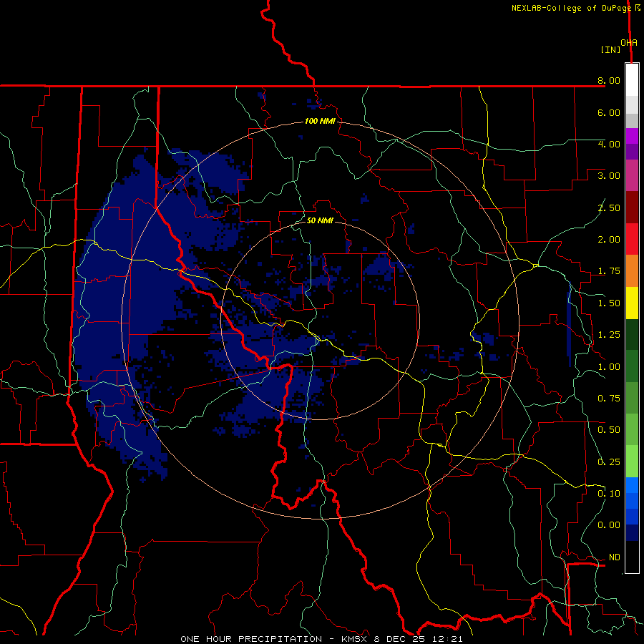
Task: Click the 50 NMI range ring label
Action: coord(320,220)
